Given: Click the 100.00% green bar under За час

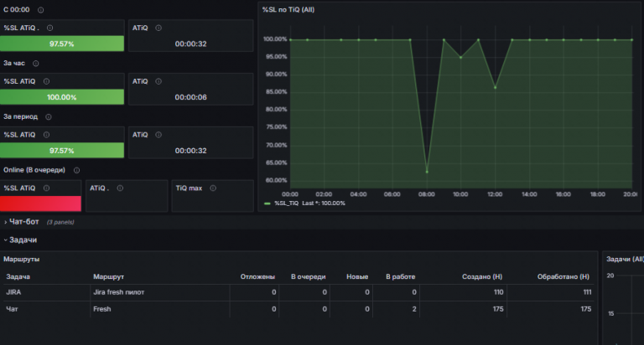Looking at the screenshot, I should (61, 97).
